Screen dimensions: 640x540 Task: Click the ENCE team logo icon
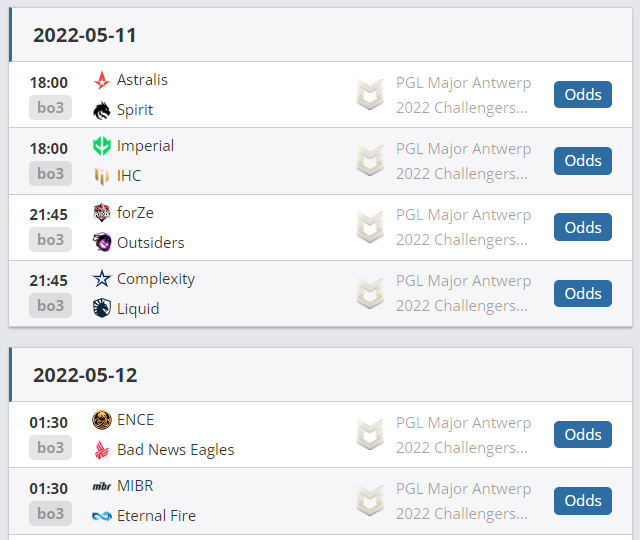(101, 420)
